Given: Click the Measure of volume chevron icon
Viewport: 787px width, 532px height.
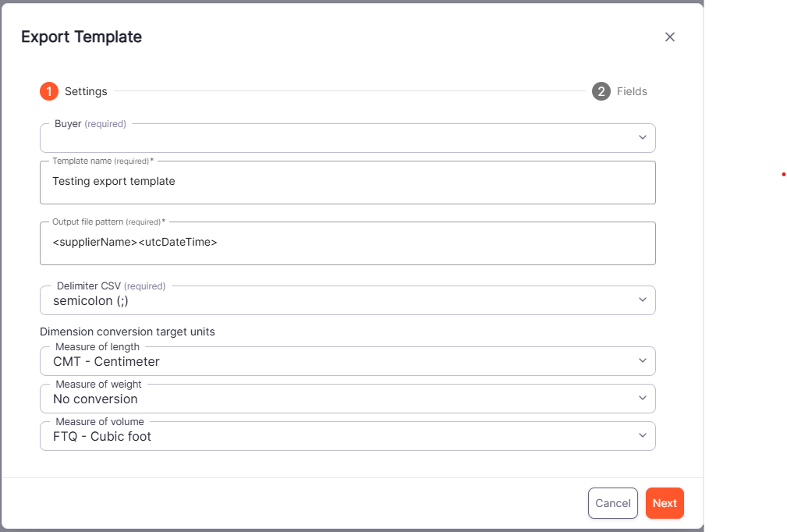Looking at the screenshot, I should point(643,436).
